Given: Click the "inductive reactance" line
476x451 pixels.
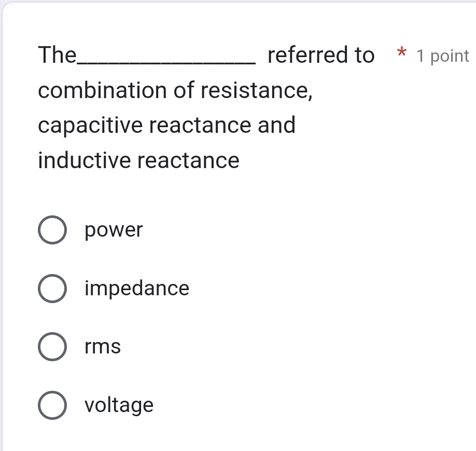Looking at the screenshot, I should click(x=139, y=160).
